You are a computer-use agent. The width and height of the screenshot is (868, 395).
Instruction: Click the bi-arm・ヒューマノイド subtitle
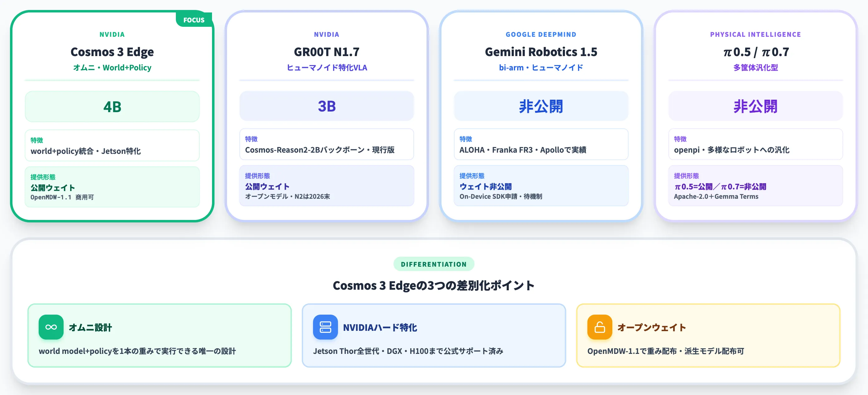click(x=541, y=67)
